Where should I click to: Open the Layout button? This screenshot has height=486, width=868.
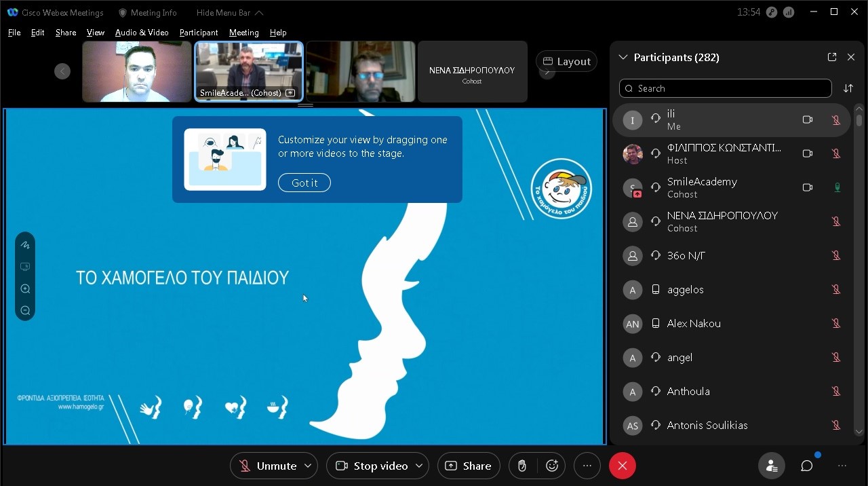tap(566, 61)
